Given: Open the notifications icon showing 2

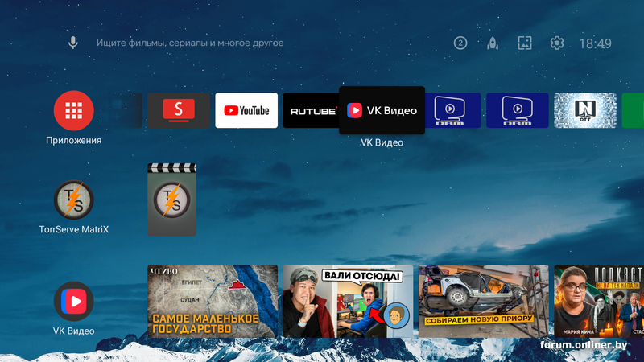Looking at the screenshot, I should [460, 43].
